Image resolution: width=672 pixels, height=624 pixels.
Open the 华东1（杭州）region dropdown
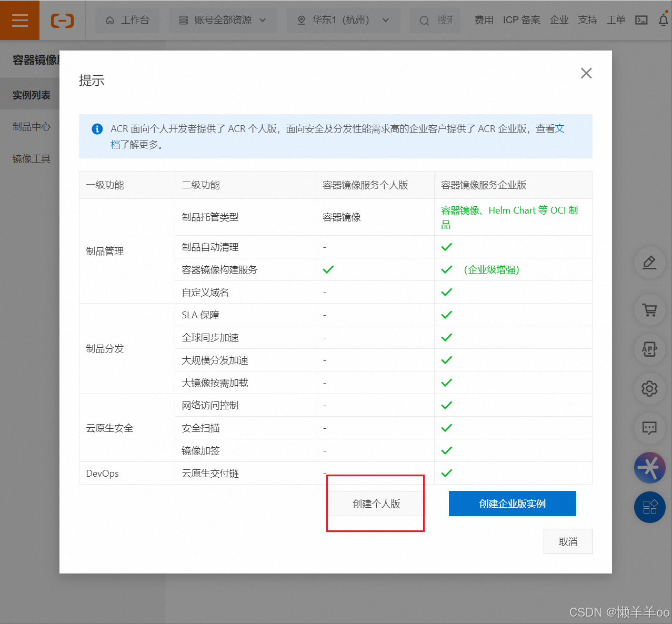click(343, 20)
